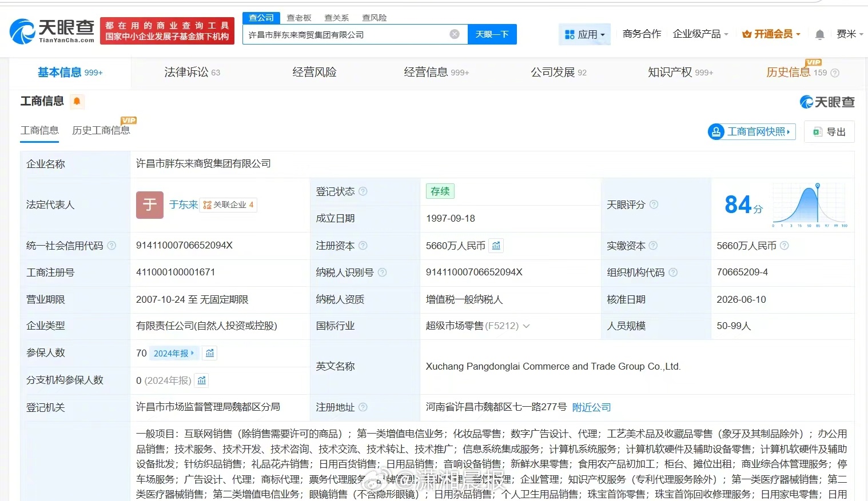Screen dimensions: 868x501
Task: Open chart icon next to 5660万人民币 registered capital
Action: tap(496, 246)
